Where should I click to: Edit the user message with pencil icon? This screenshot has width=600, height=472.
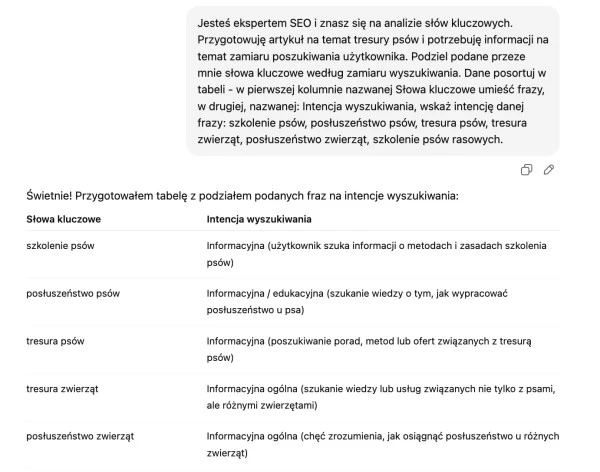[x=549, y=169]
